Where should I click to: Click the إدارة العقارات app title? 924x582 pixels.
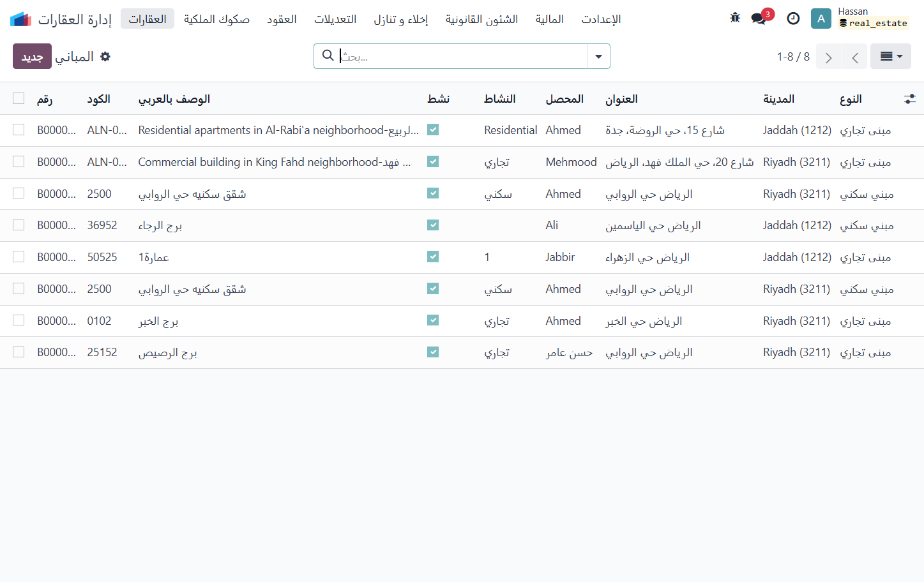[x=75, y=19]
